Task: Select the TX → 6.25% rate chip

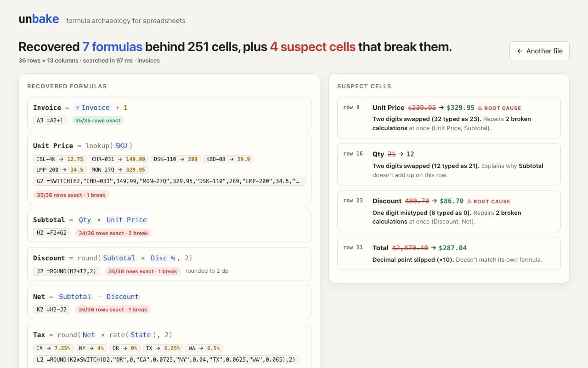Action: (164, 348)
